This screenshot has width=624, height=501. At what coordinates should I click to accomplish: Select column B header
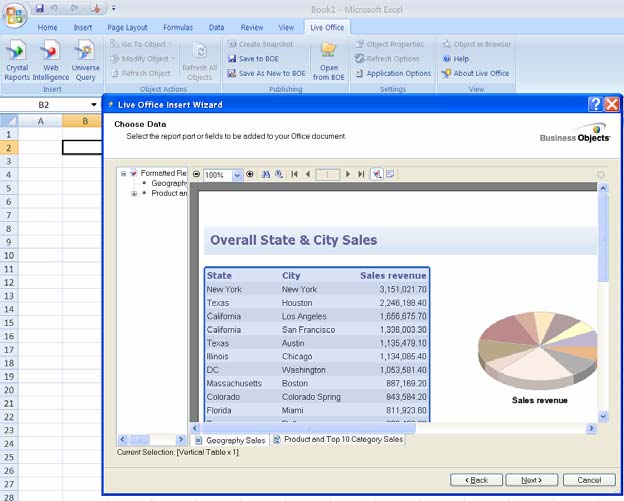(x=82, y=121)
